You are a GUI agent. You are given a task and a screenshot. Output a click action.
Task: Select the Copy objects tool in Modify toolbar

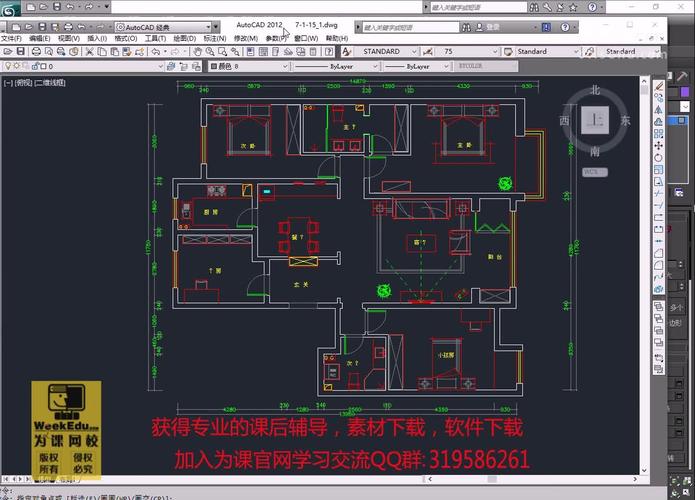(659, 98)
